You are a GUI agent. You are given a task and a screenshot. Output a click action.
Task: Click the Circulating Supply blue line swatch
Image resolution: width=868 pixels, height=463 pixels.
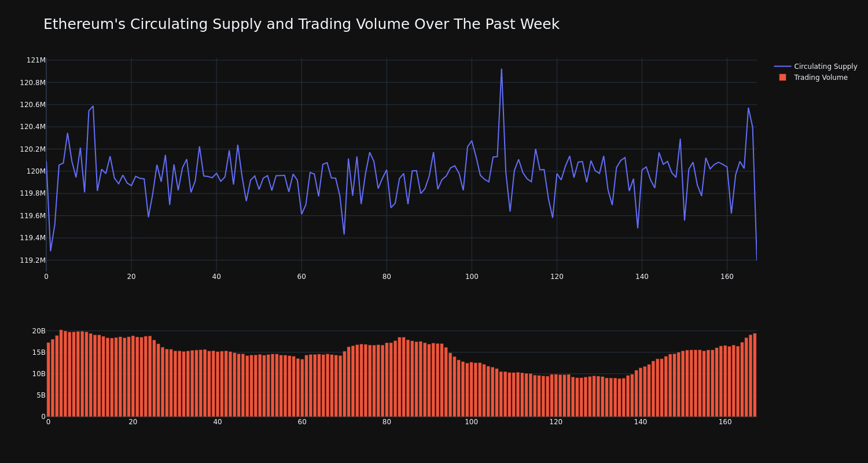point(782,67)
